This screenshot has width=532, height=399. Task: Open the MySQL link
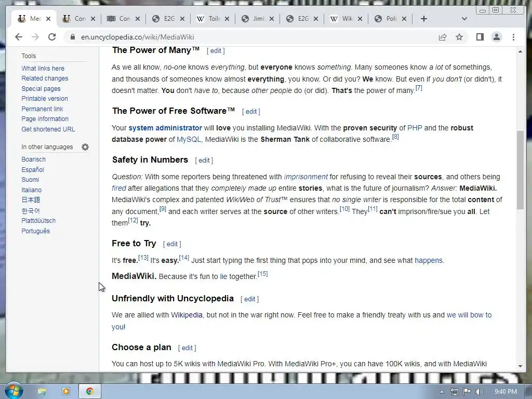189,139
